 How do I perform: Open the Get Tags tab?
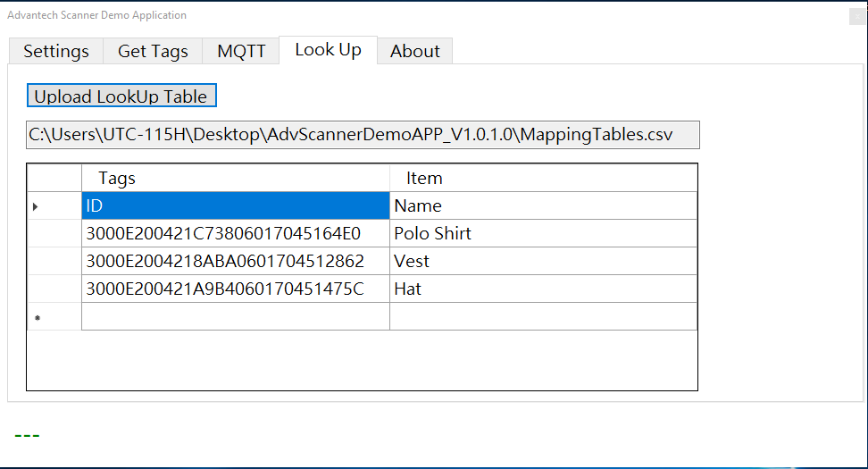[x=153, y=51]
